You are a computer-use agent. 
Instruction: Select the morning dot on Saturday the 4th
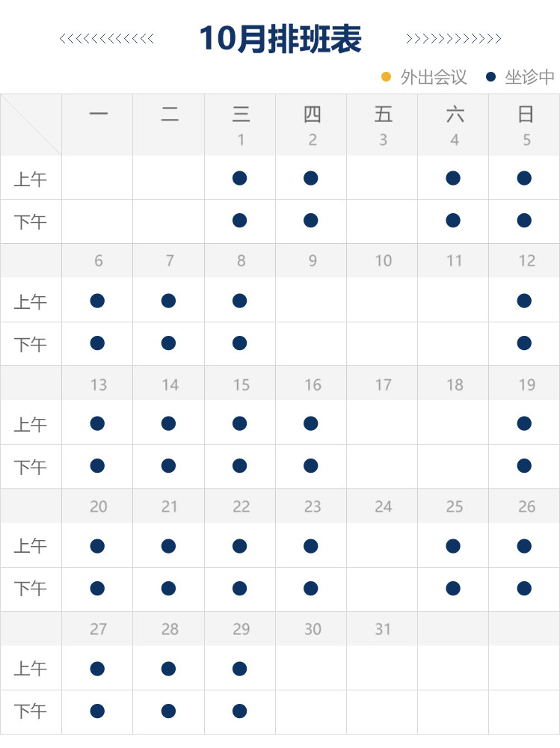(x=452, y=178)
